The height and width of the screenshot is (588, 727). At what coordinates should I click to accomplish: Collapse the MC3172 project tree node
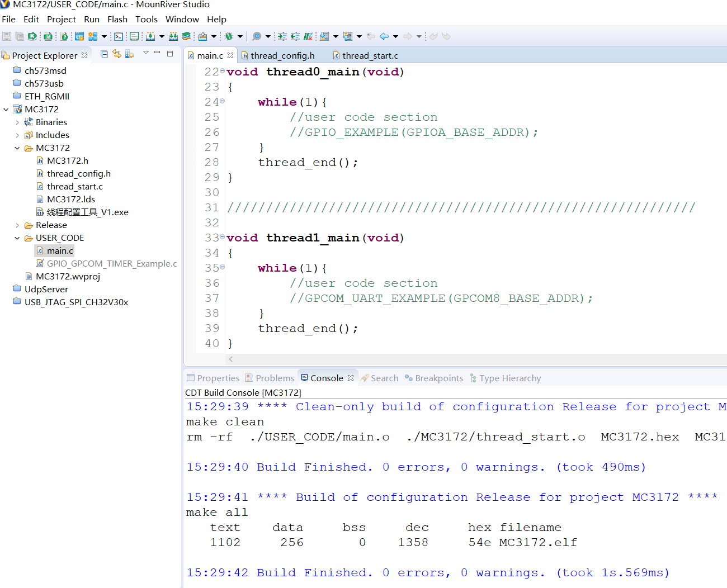pyautogui.click(x=6, y=110)
